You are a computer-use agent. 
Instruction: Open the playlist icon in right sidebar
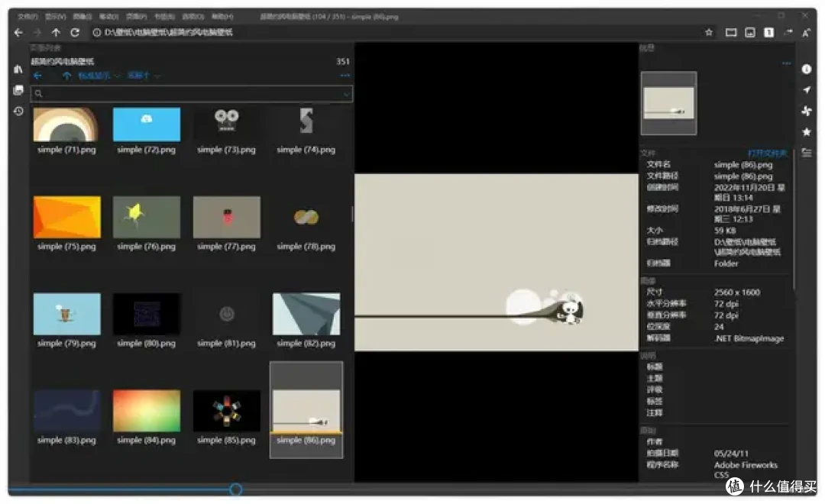click(x=806, y=153)
